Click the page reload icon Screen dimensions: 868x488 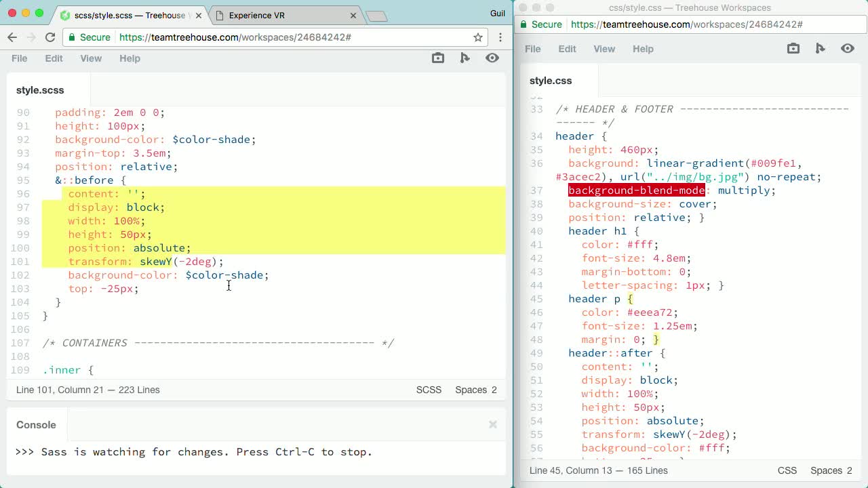[50, 37]
